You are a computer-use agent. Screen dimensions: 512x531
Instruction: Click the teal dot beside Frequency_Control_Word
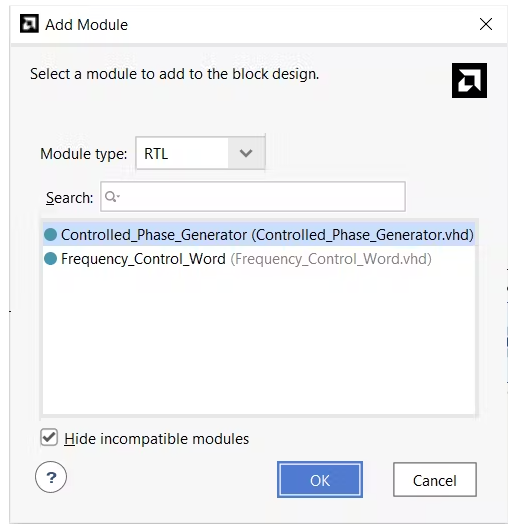click(50, 259)
